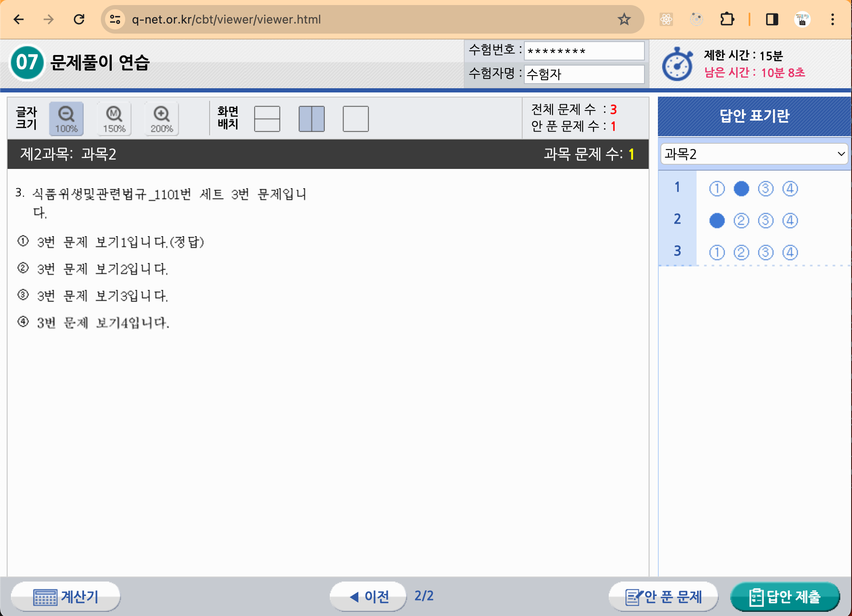Viewport: 852px width, 616px height.
Task: Mark answer 2 for question 2 in answer sheet
Action: (x=741, y=221)
